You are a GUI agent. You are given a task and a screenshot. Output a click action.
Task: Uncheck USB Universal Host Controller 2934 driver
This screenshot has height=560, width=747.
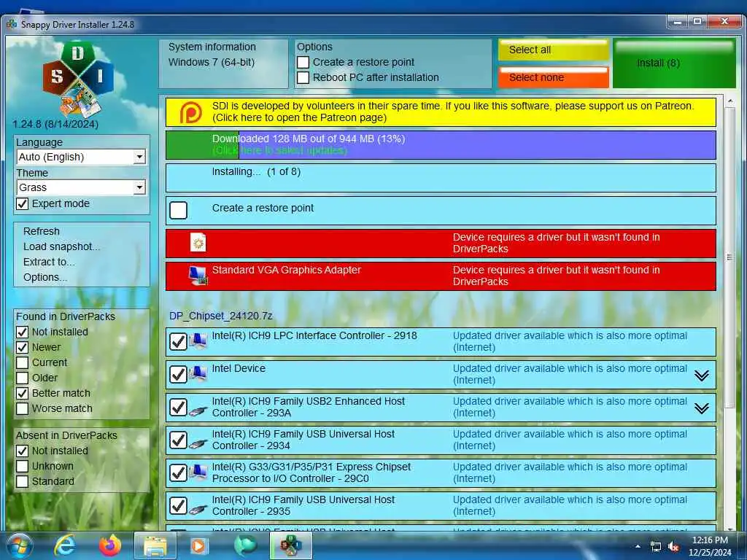179,440
